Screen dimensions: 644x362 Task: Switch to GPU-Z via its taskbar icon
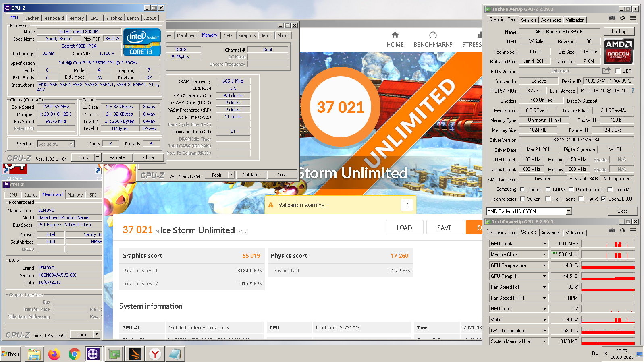point(115,354)
